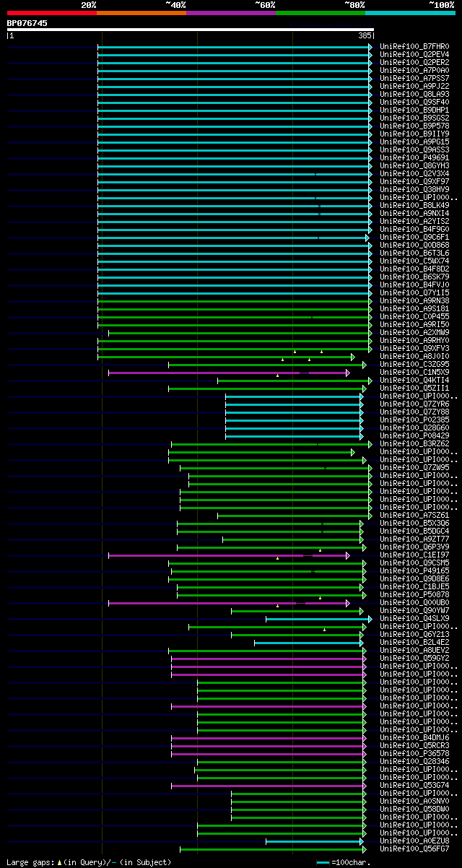Click the UniRef100_Q9C6F1 label
462x868 pixels.
coord(414,237)
